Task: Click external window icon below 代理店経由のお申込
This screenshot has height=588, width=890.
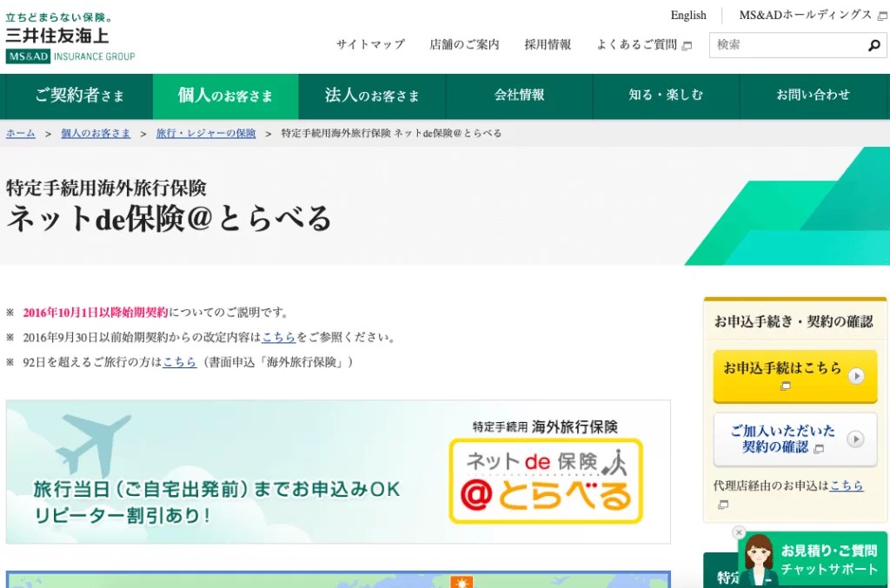Action: pos(722,504)
